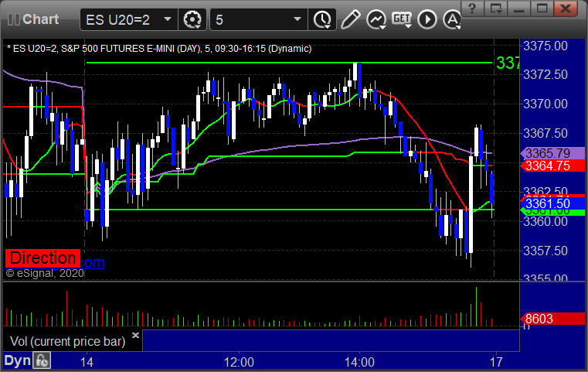Click the 3370.00 price axis label
Image resolution: width=588 pixels, height=372 pixels.
tap(546, 104)
